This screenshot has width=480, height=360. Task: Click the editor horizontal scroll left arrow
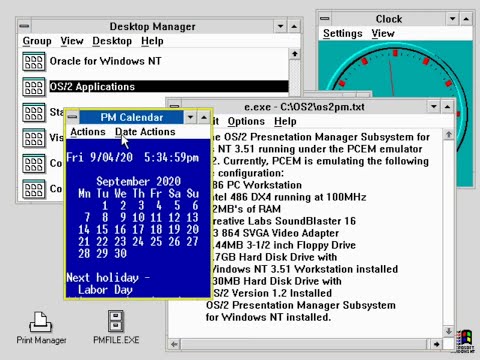(174, 344)
